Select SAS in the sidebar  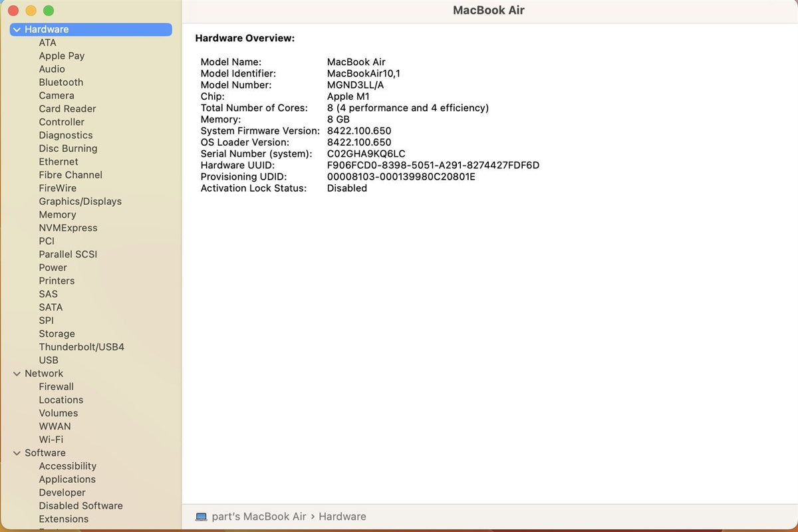[x=49, y=294]
